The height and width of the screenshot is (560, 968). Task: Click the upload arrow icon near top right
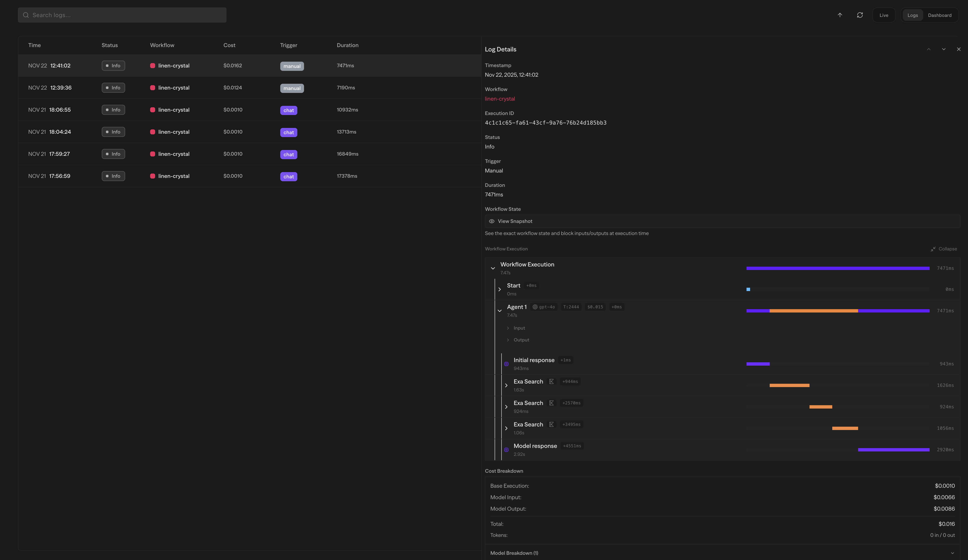(x=840, y=15)
